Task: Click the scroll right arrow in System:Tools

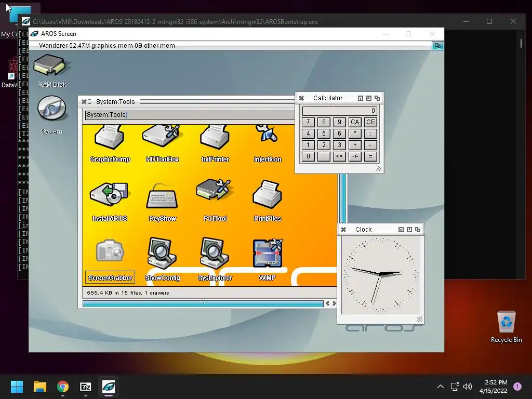Action: [x=334, y=303]
